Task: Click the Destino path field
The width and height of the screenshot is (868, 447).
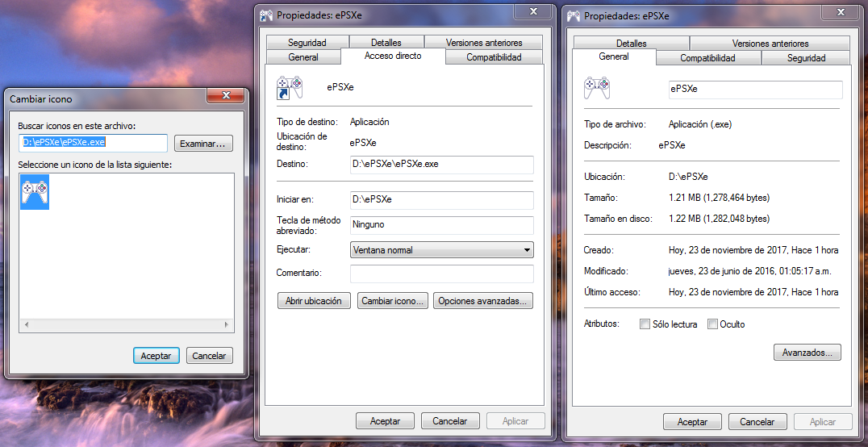Action: 442,165
